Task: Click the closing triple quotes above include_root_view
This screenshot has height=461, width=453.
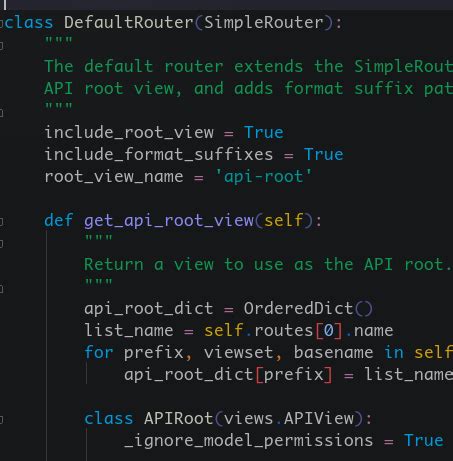Action: [x=59, y=107]
